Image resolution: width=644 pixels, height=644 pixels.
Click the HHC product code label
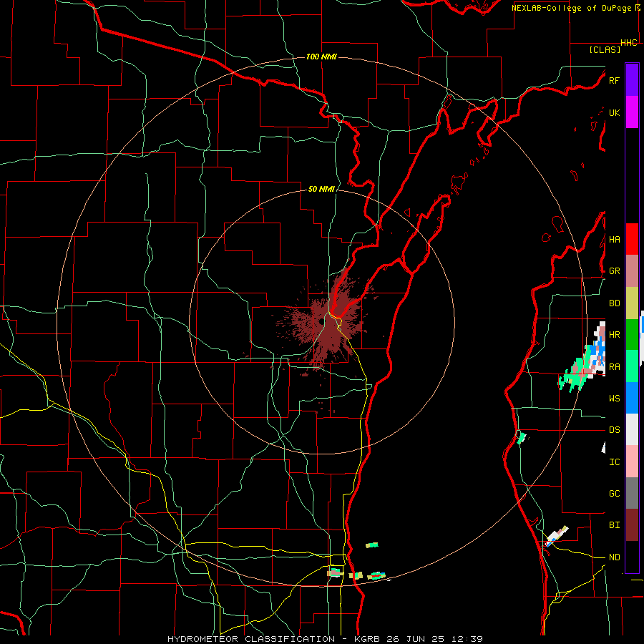point(629,43)
